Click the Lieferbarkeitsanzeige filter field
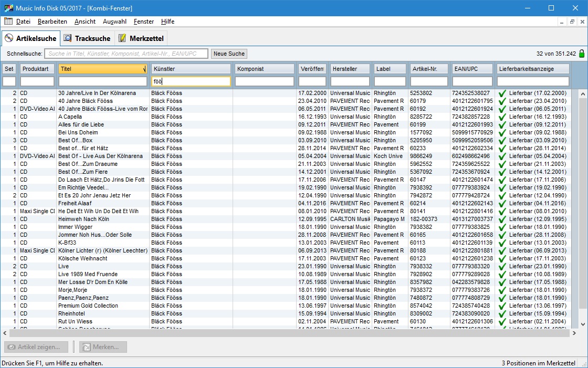The image size is (588, 368). click(x=533, y=81)
